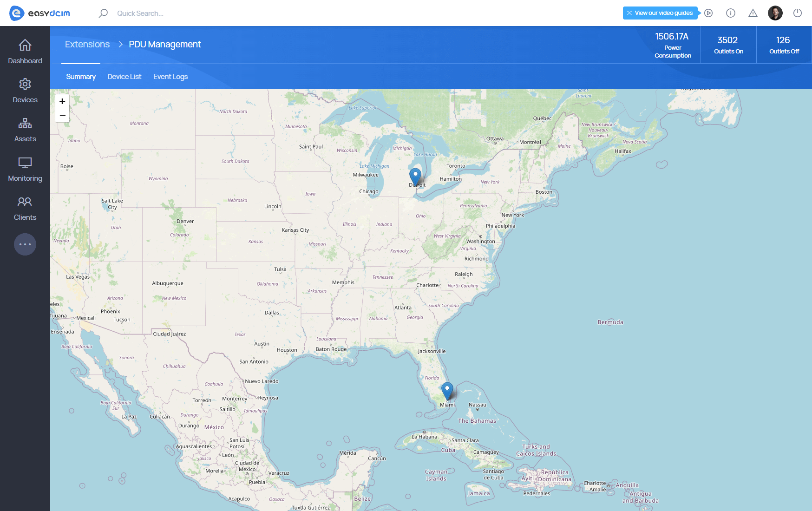812x511 pixels.
Task: Switch to the Summary tab
Action: coord(81,77)
